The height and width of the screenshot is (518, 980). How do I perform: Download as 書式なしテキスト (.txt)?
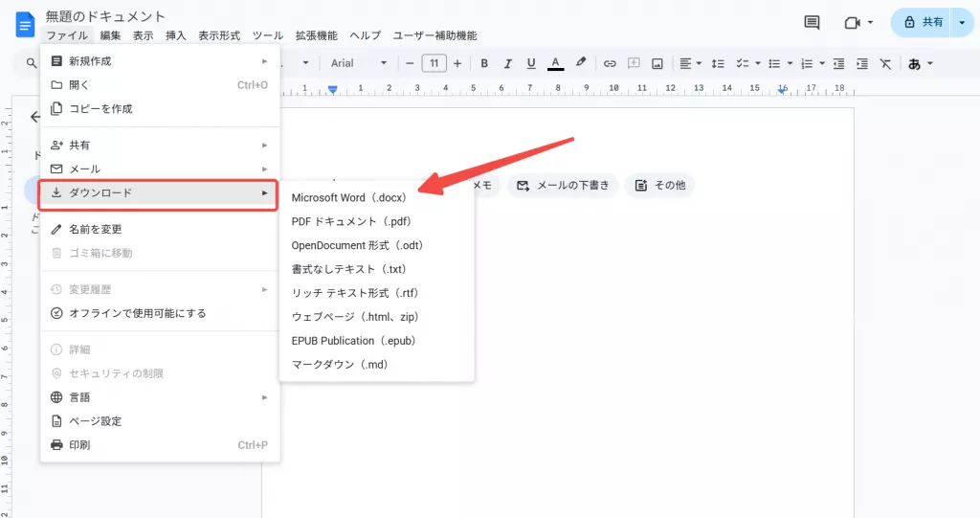pos(377,269)
